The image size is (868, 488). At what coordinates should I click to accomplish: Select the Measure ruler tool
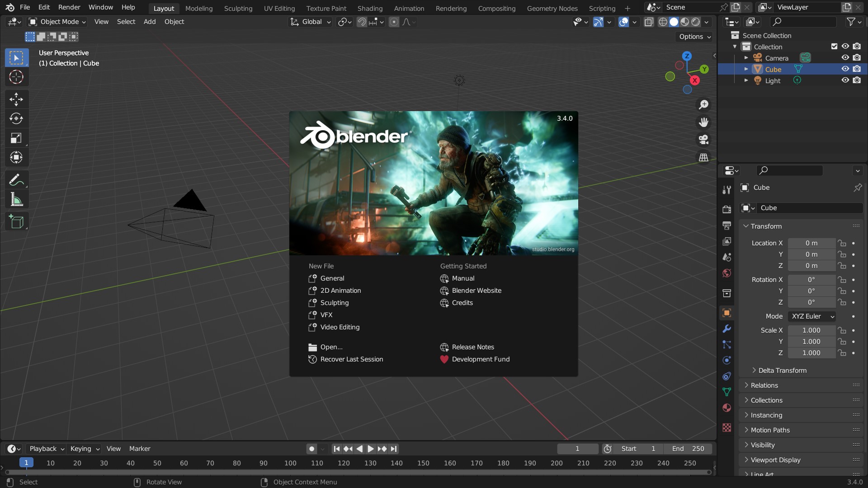pos(16,199)
